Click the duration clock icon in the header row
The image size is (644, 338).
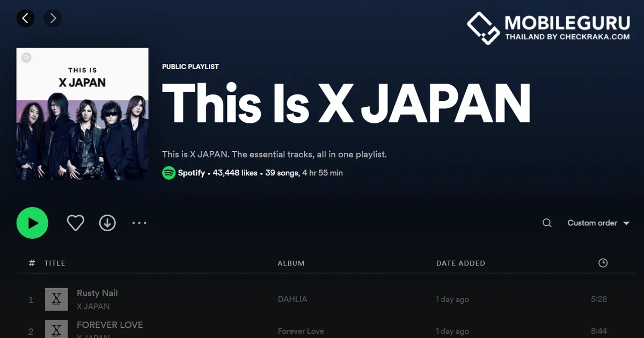click(x=603, y=263)
